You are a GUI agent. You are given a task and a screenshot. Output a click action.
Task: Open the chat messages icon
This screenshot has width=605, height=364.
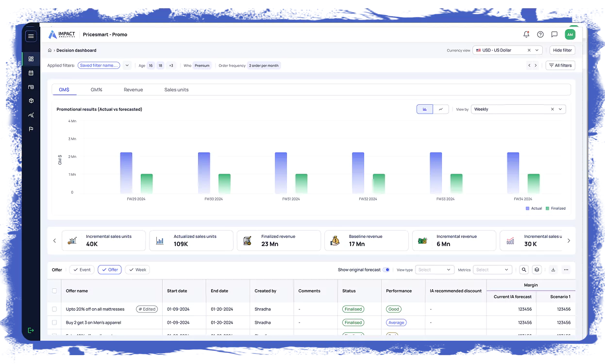555,34
